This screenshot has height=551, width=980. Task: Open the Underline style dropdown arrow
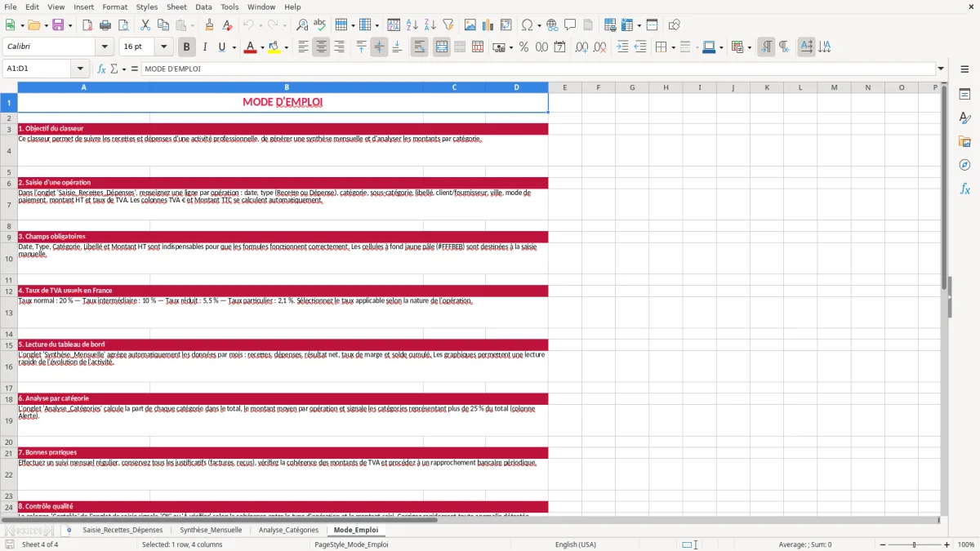point(234,47)
